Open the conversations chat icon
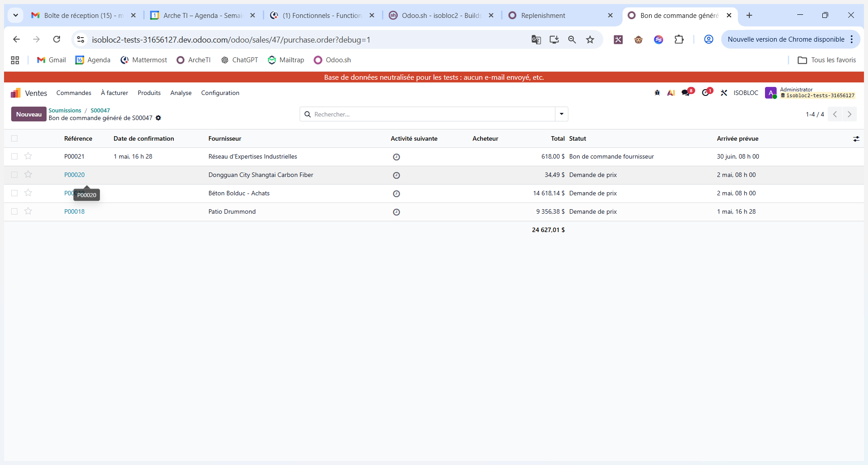Image resolution: width=868 pixels, height=465 pixels. coord(687,93)
